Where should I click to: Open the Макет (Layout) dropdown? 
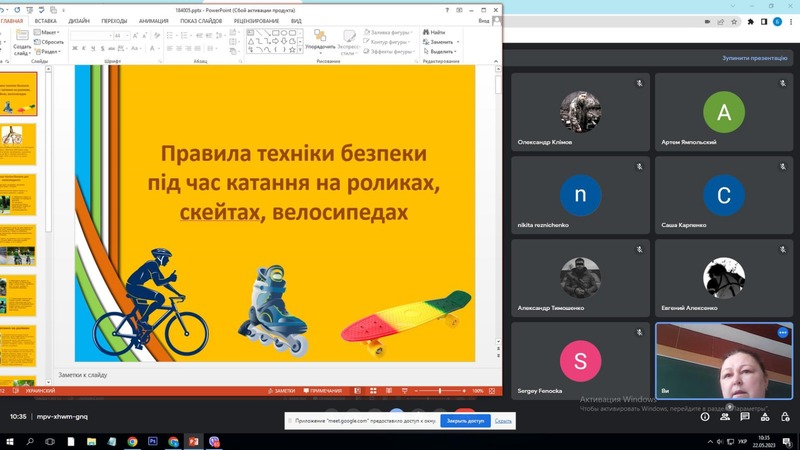pos(47,32)
